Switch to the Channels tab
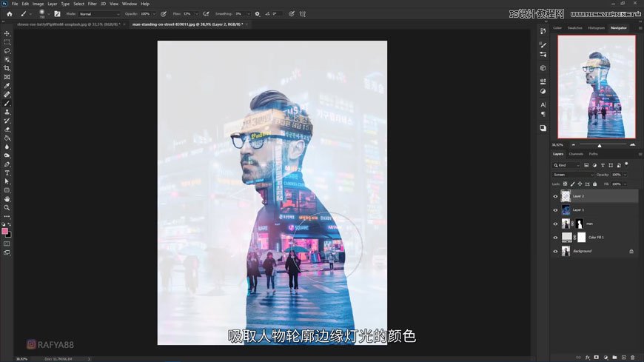Screen dimensions: 644x362 [x=576, y=154]
